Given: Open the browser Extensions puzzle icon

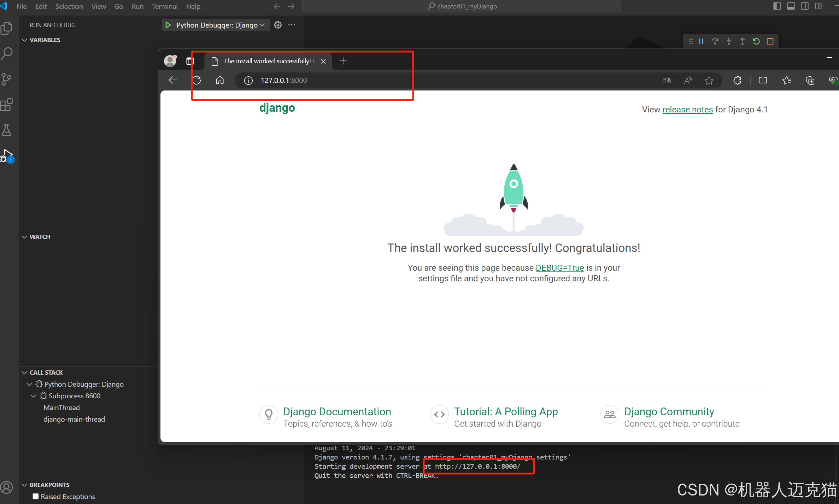Looking at the screenshot, I should [737, 81].
